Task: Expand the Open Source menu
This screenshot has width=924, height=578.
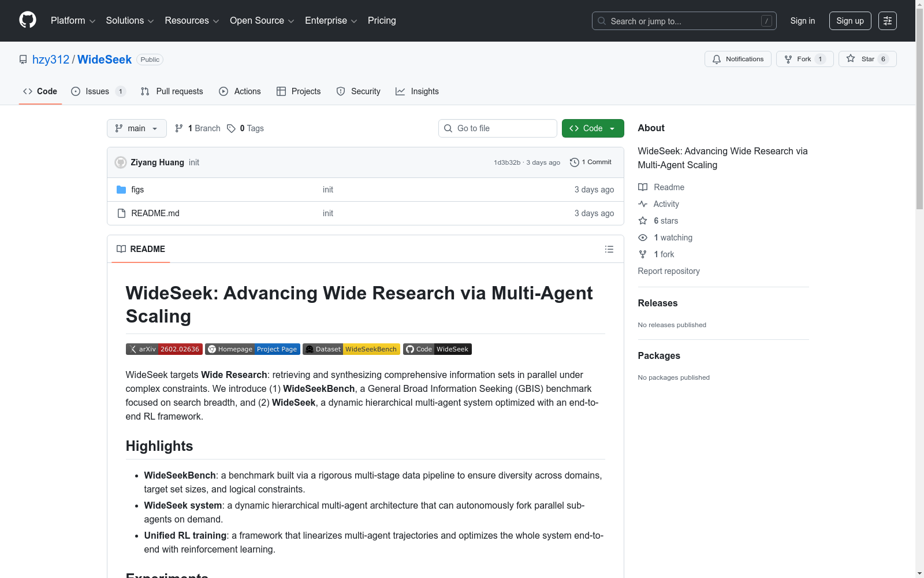Action: pos(262,21)
